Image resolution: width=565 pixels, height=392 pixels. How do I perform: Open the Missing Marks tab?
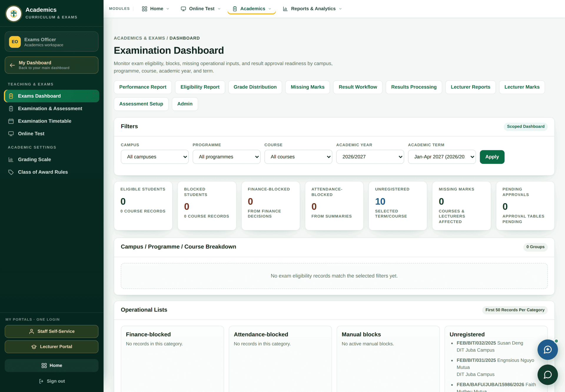[x=308, y=87]
